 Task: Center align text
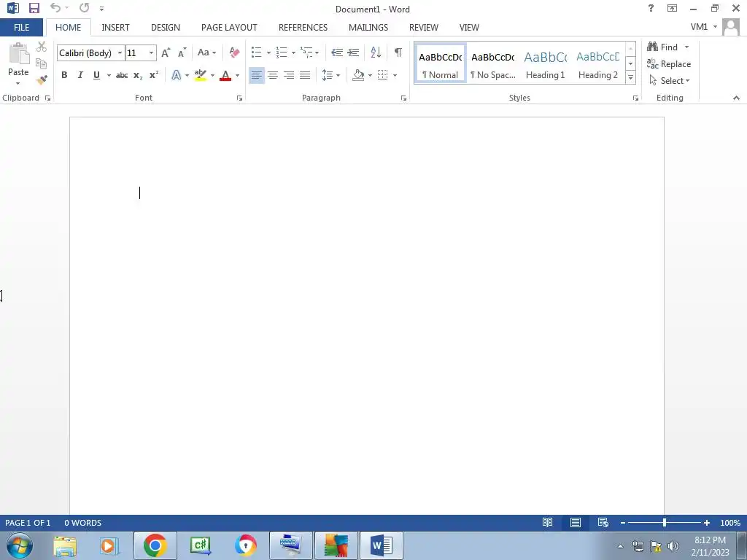click(273, 75)
